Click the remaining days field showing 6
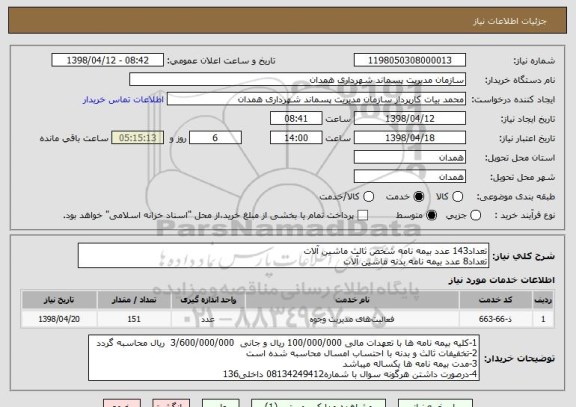Screen dimensions: 576x407 pos(215,138)
